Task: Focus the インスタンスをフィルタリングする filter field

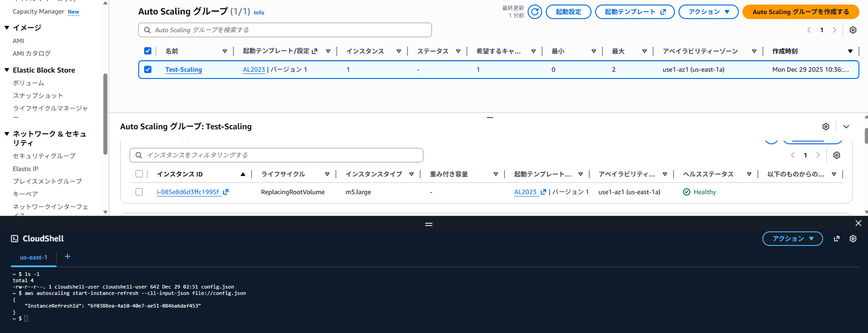Action: coord(276,155)
